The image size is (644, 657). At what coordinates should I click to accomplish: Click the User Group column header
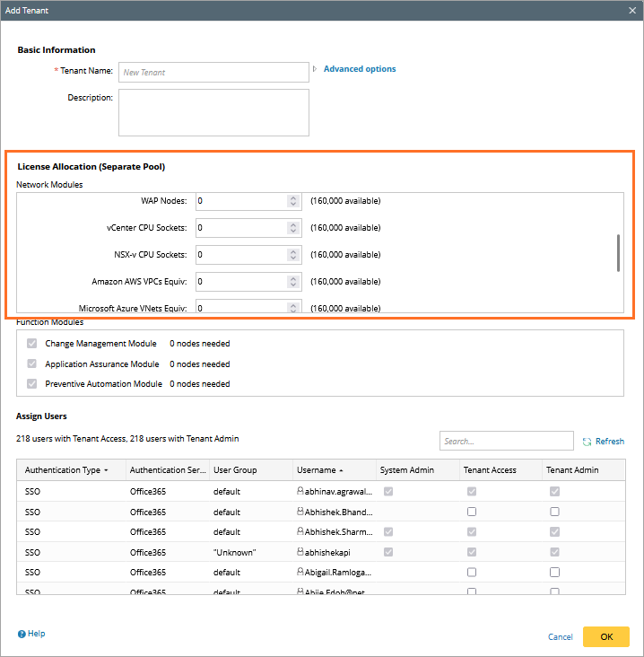coord(233,470)
